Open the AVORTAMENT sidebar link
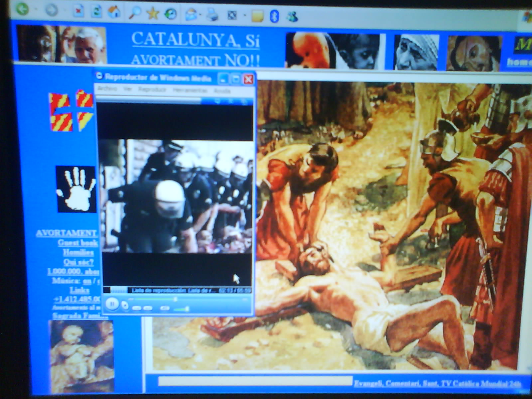The width and height of the screenshot is (532, 399). pos(66,233)
